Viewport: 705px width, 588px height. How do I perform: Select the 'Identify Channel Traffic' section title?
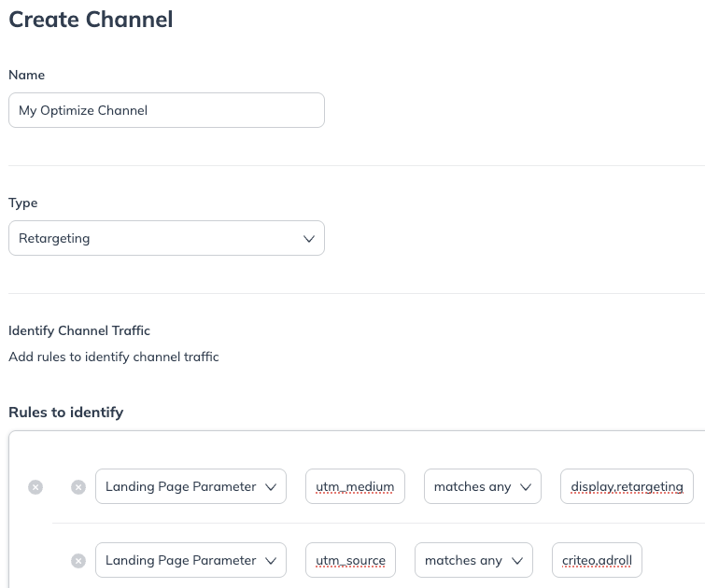click(x=79, y=330)
